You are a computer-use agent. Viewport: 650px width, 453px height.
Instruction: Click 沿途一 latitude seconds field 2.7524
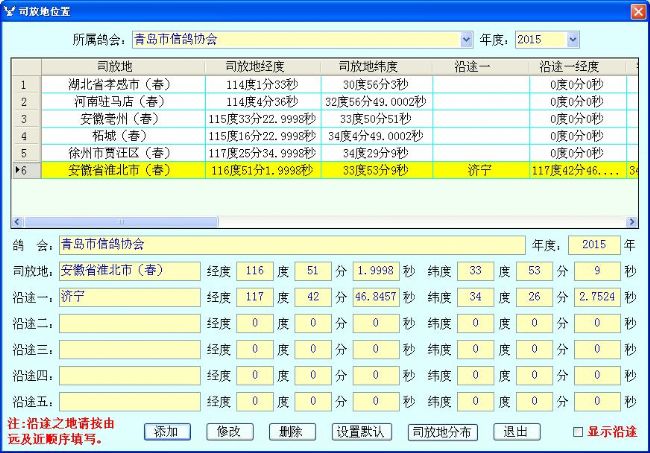click(x=597, y=297)
